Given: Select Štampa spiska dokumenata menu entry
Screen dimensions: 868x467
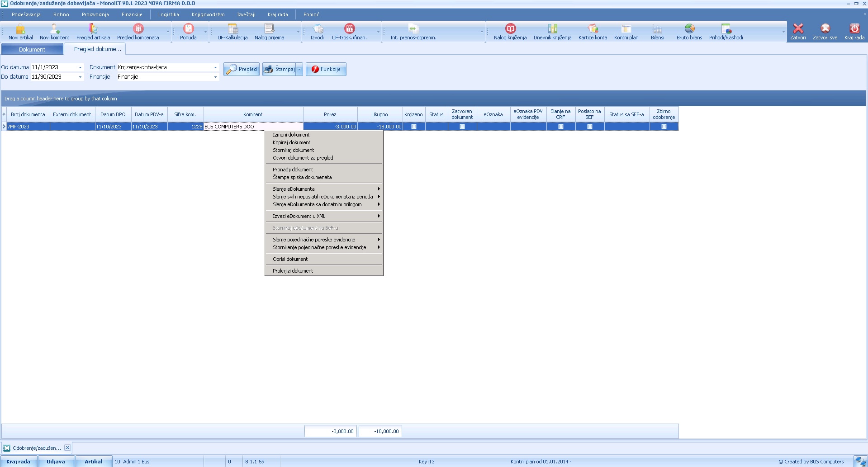Looking at the screenshot, I should 324,177.
